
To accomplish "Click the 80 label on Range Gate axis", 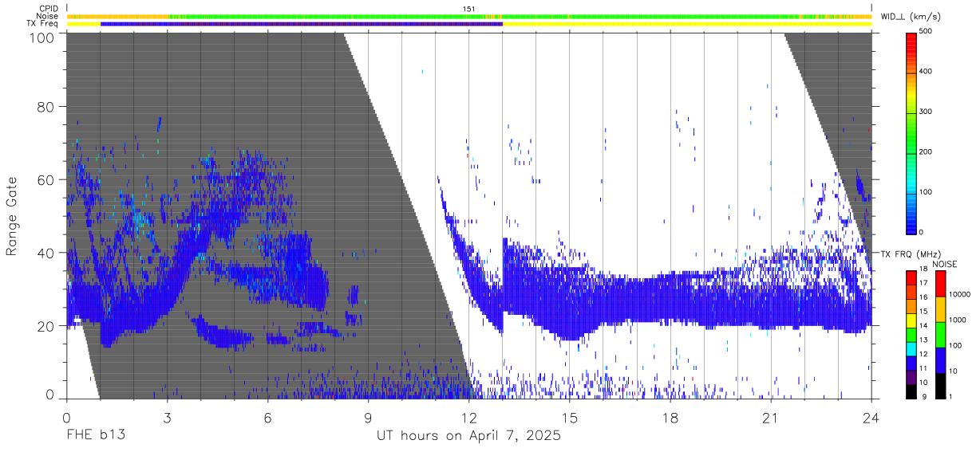I will tap(46, 106).
